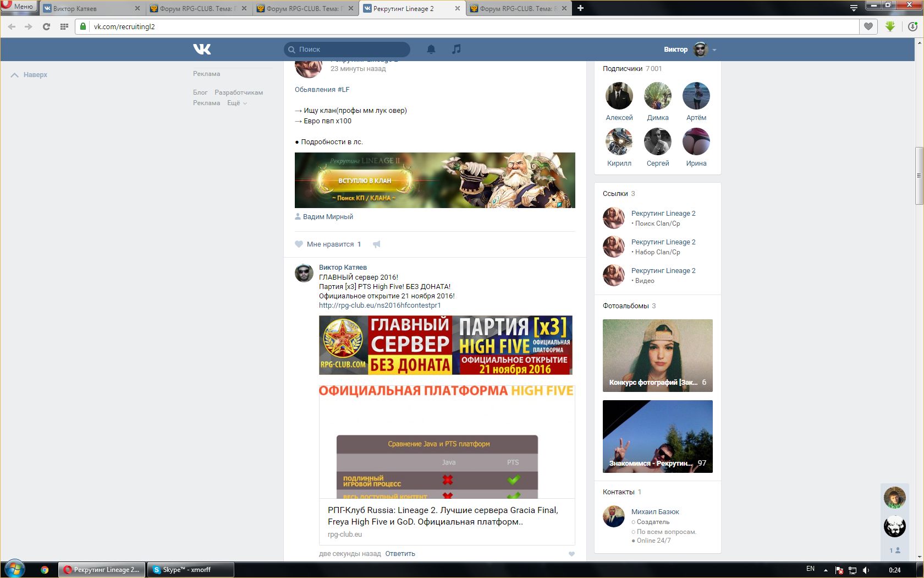Open subscriber Ирина avatar
Screen dimensions: 924x578
click(x=696, y=141)
